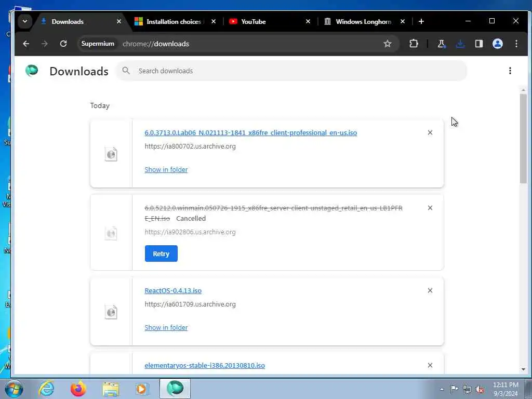Open the tab search dropdown arrow

25,21
